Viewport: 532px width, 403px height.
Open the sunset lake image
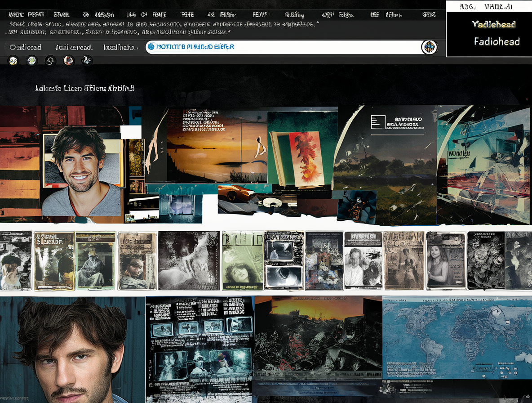click(x=217, y=146)
